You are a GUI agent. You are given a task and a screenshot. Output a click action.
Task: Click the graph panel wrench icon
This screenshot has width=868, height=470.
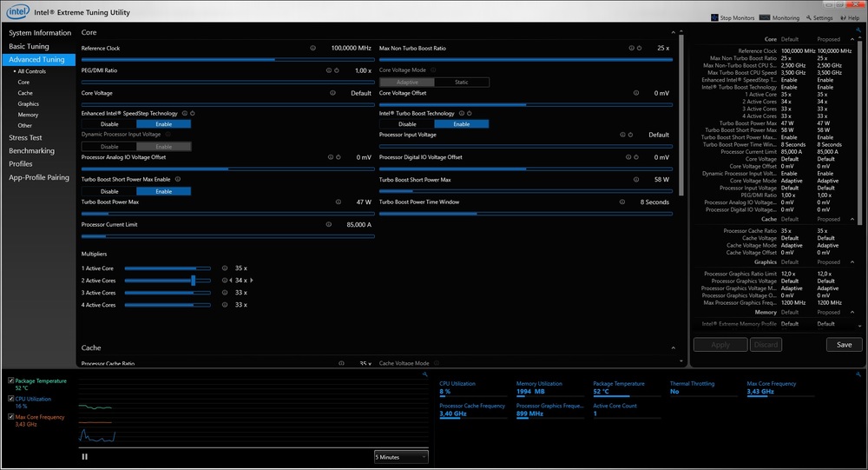pos(424,374)
